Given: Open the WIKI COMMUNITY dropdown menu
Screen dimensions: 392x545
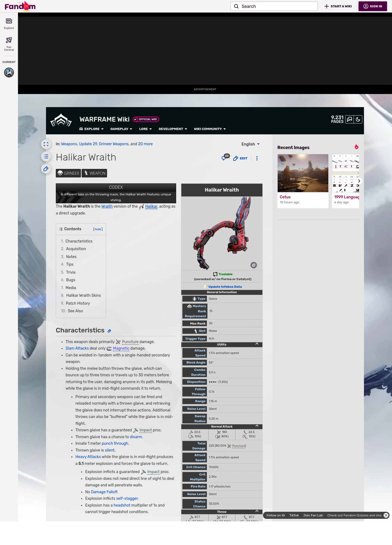Looking at the screenshot, I should coord(210,129).
